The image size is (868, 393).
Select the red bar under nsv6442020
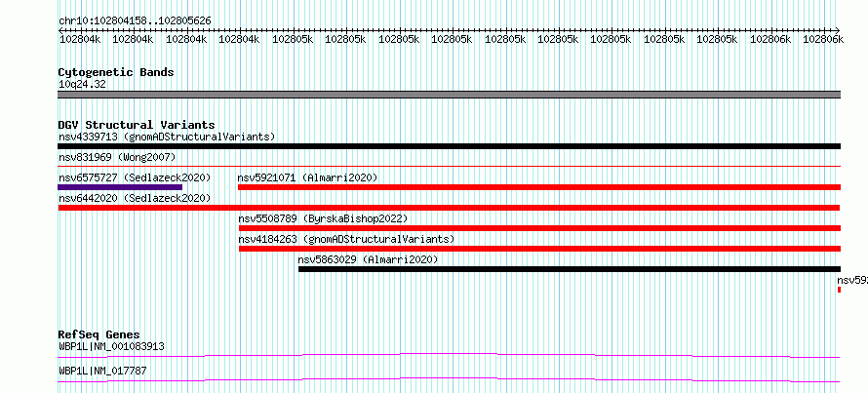pos(449,208)
